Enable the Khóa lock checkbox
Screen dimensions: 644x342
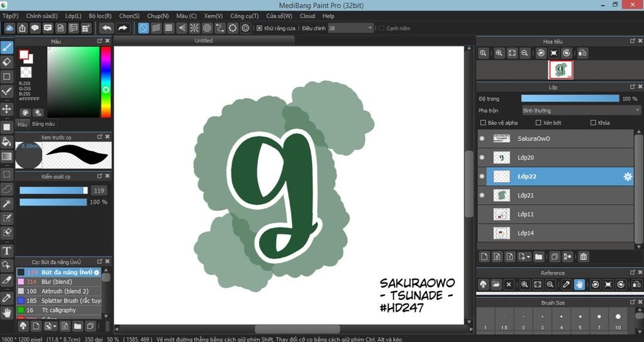[x=592, y=123]
